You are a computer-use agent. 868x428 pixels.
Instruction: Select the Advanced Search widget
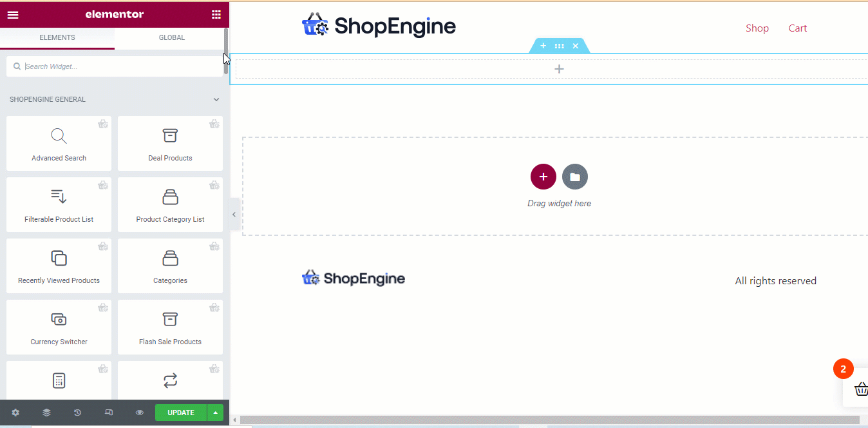59,143
